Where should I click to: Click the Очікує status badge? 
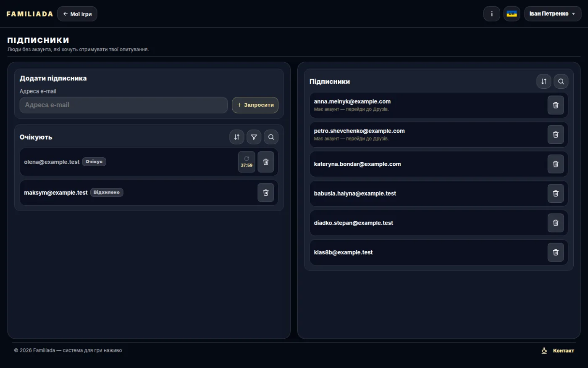click(94, 162)
